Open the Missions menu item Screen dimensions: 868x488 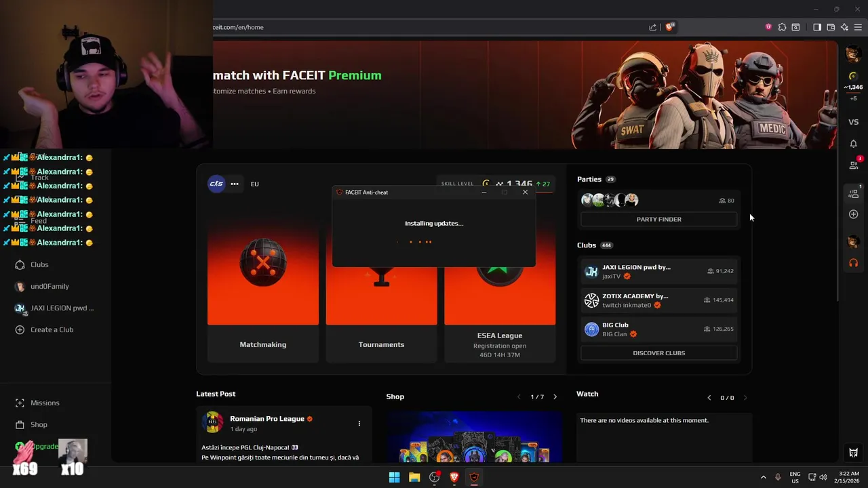click(45, 403)
